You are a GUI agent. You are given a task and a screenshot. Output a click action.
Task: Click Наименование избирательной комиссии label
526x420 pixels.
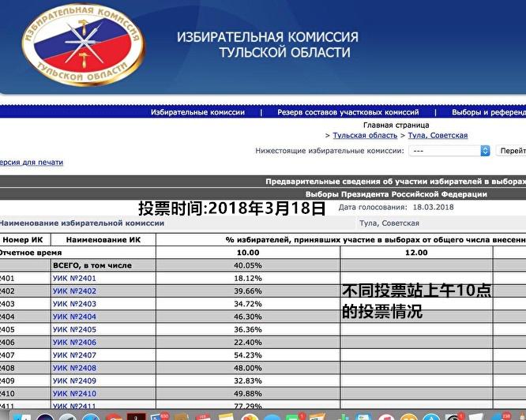82,223
